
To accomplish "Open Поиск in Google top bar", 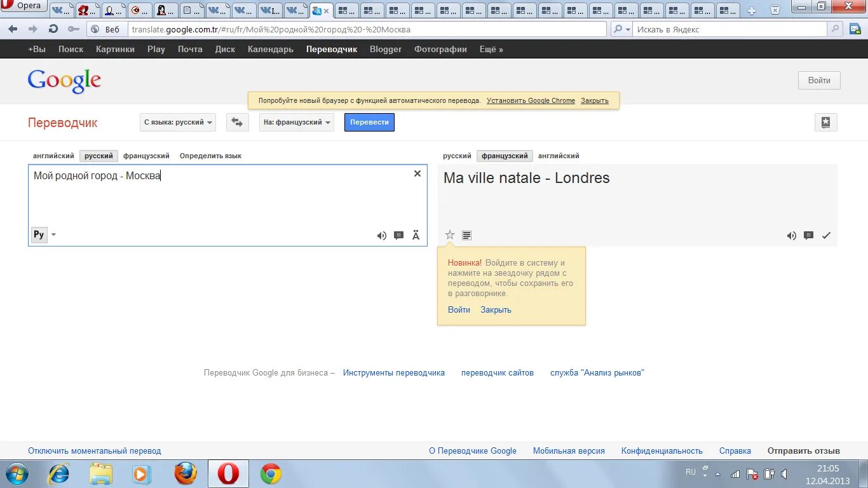I will click(71, 49).
